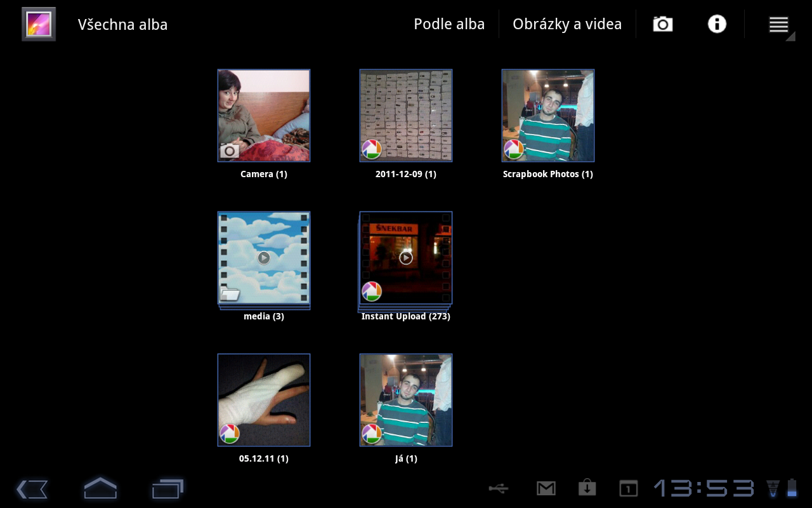Screen dimensions: 812x508
Task: Play the video in the media album
Action: click(x=263, y=258)
